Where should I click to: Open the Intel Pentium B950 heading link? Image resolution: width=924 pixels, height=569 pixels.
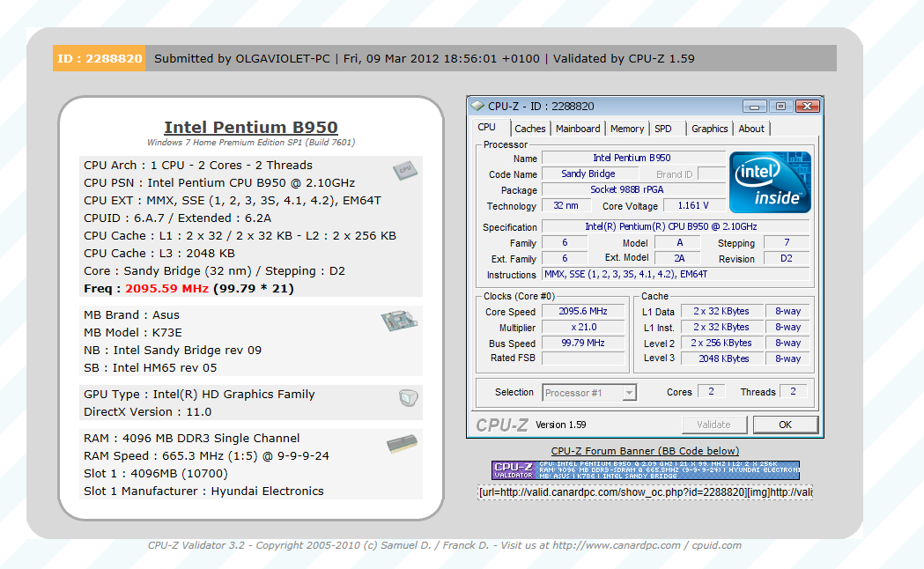(251, 127)
